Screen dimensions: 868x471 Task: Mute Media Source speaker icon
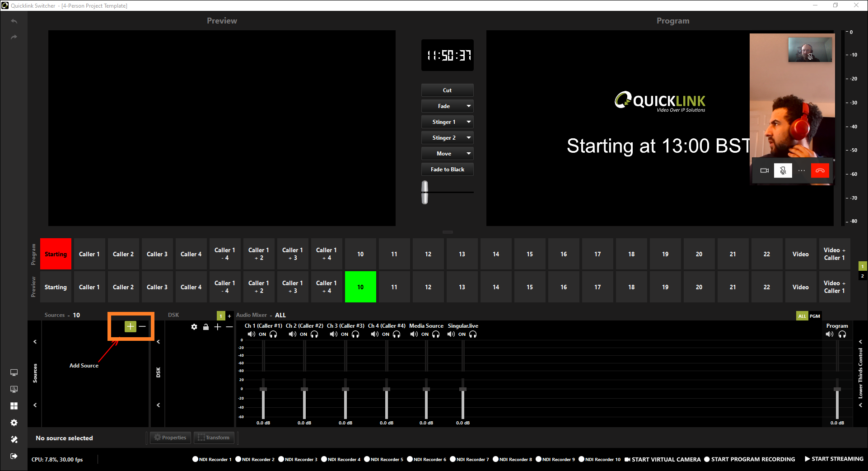click(x=414, y=334)
